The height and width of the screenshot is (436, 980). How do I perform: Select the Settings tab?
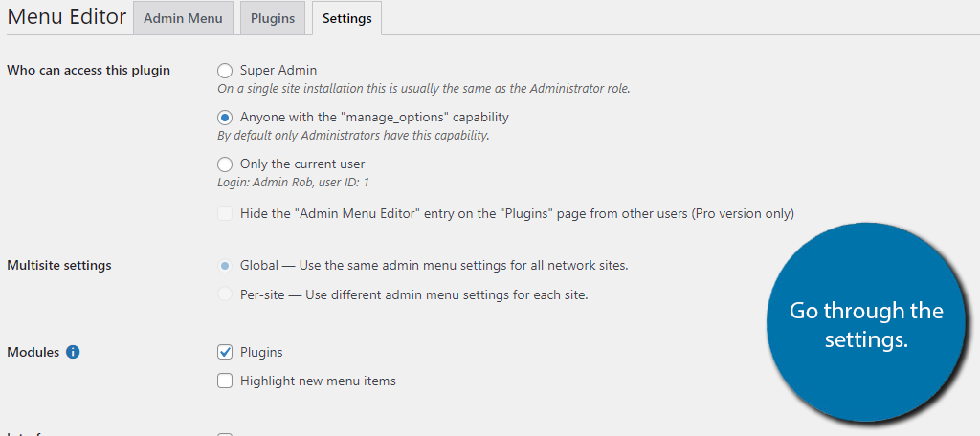[x=346, y=19]
